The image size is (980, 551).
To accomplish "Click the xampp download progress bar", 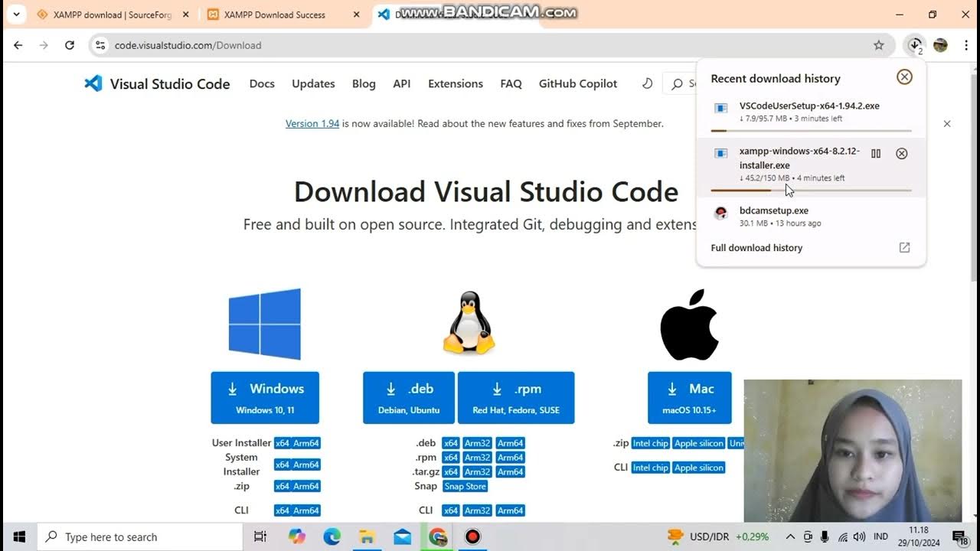I will click(x=812, y=190).
